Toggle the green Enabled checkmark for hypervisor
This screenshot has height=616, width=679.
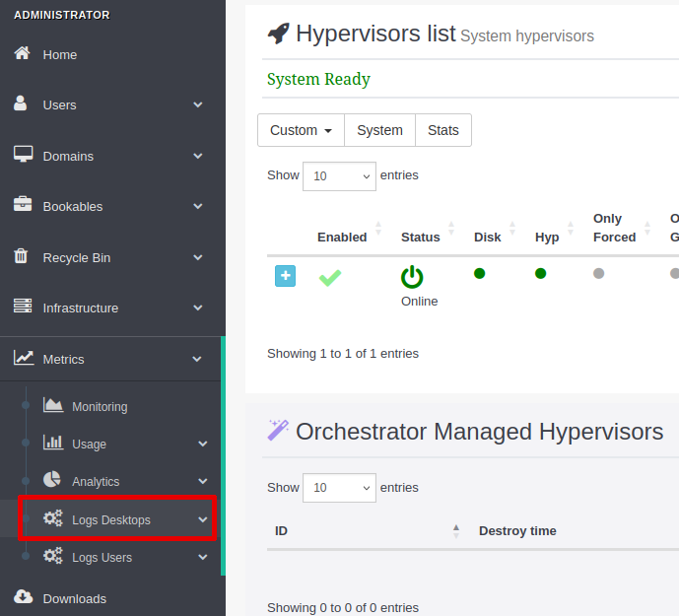coord(330,278)
